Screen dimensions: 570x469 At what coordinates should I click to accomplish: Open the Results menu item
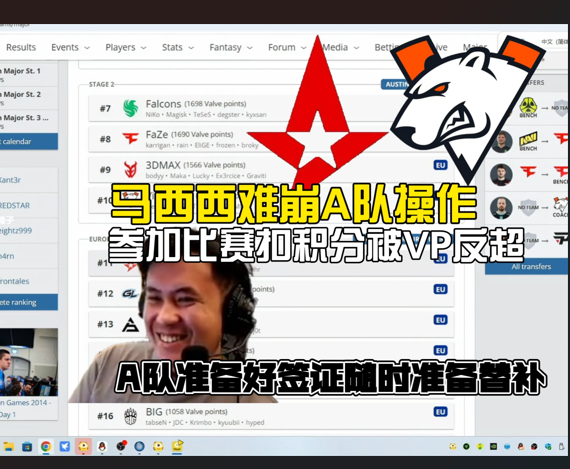[x=21, y=47]
